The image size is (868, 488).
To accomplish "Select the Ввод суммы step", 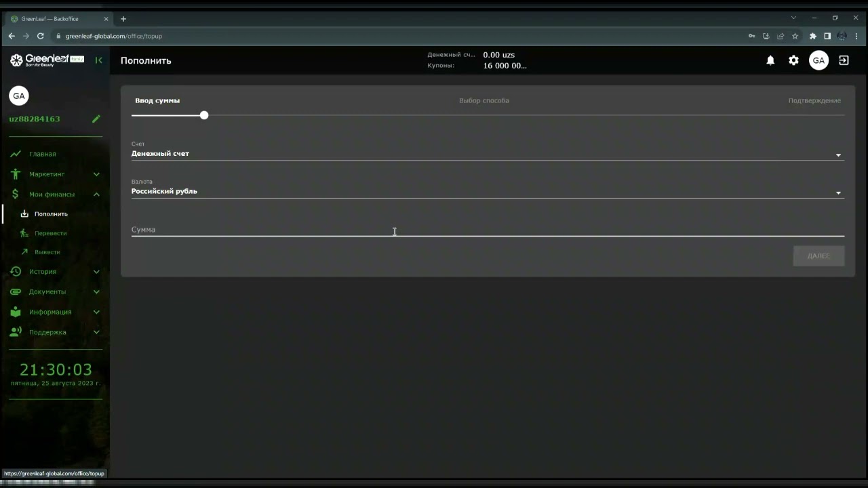I will coord(157,100).
